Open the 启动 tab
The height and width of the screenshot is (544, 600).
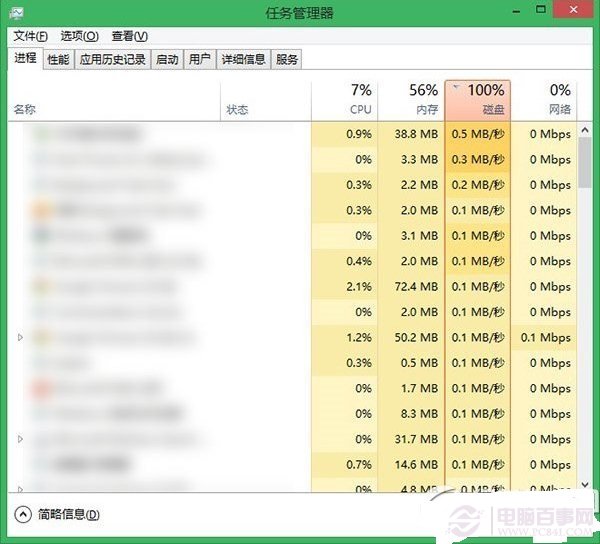167,59
